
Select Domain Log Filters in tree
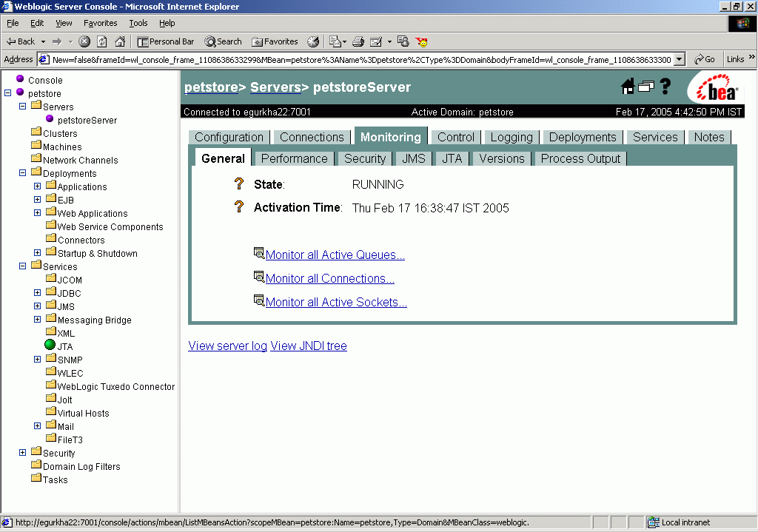pyautogui.click(x=81, y=466)
